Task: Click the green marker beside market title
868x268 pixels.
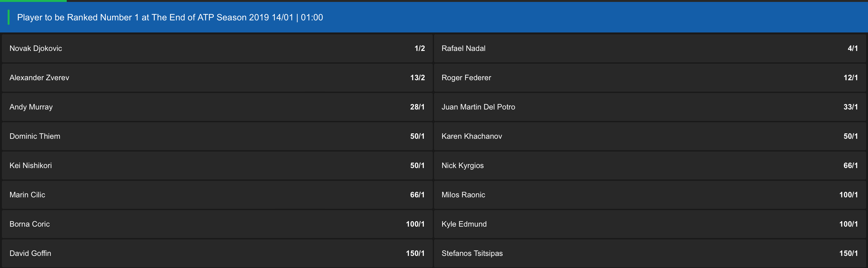Action: [x=9, y=17]
